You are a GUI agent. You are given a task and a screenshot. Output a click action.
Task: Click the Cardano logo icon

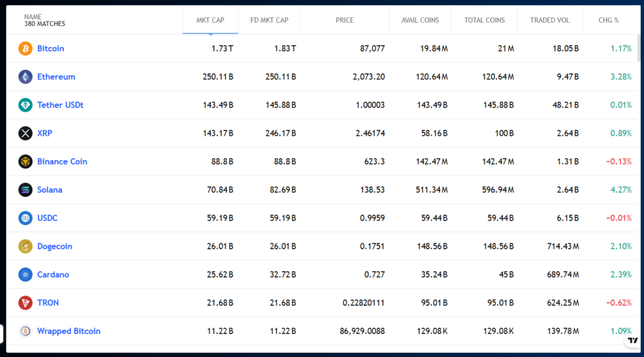(25, 275)
